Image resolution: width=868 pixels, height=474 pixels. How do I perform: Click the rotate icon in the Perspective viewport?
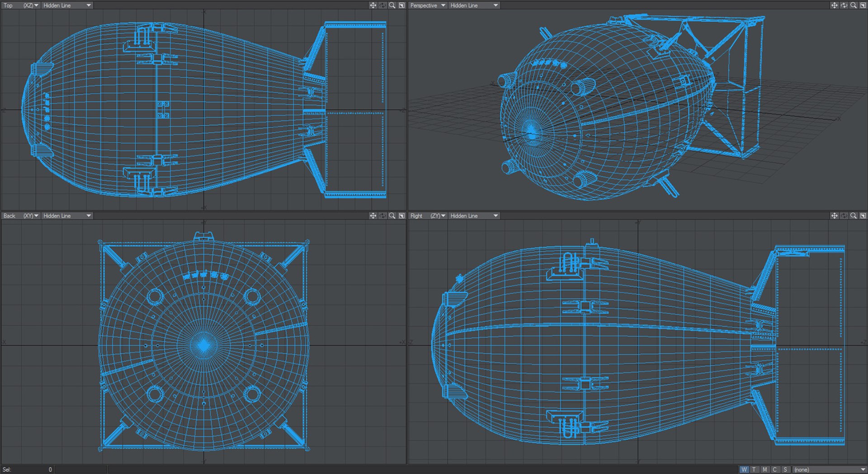pyautogui.click(x=844, y=5)
